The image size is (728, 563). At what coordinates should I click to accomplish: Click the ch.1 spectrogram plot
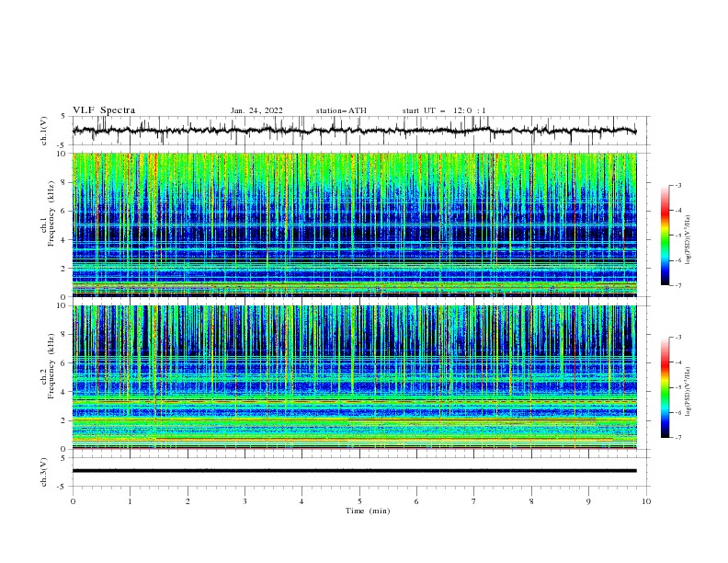click(355, 224)
